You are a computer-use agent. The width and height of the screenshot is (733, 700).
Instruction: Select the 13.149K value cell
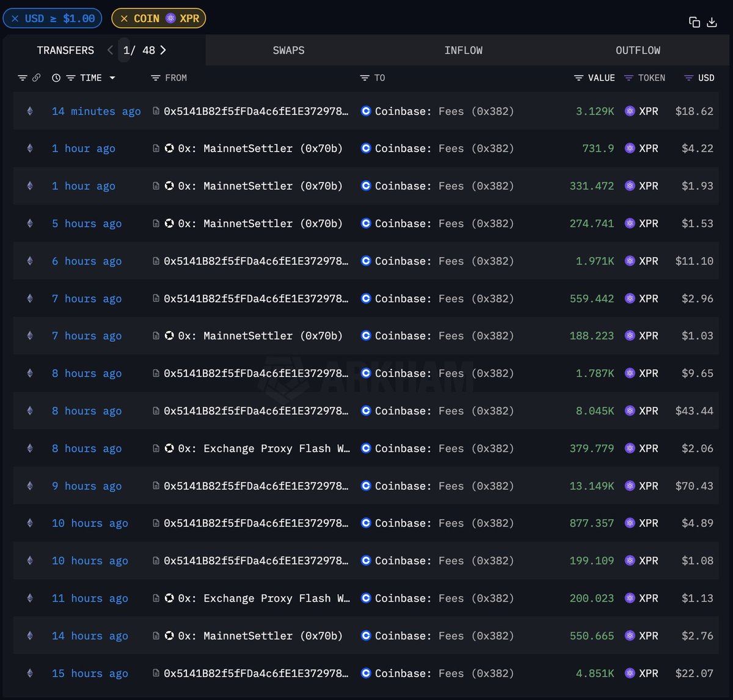tap(592, 486)
